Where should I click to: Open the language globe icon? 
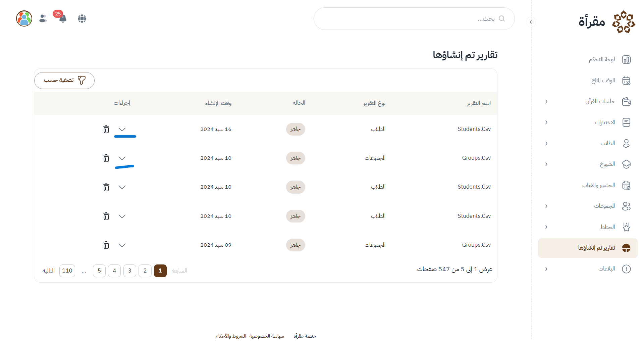[82, 18]
